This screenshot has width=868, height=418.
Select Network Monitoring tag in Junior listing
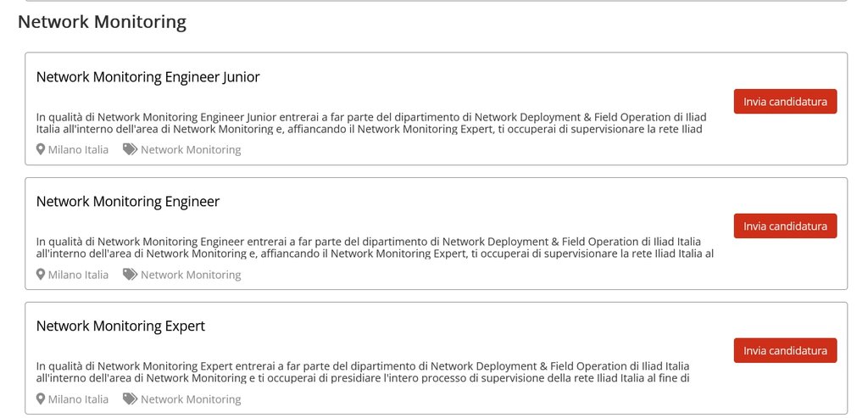click(x=191, y=150)
